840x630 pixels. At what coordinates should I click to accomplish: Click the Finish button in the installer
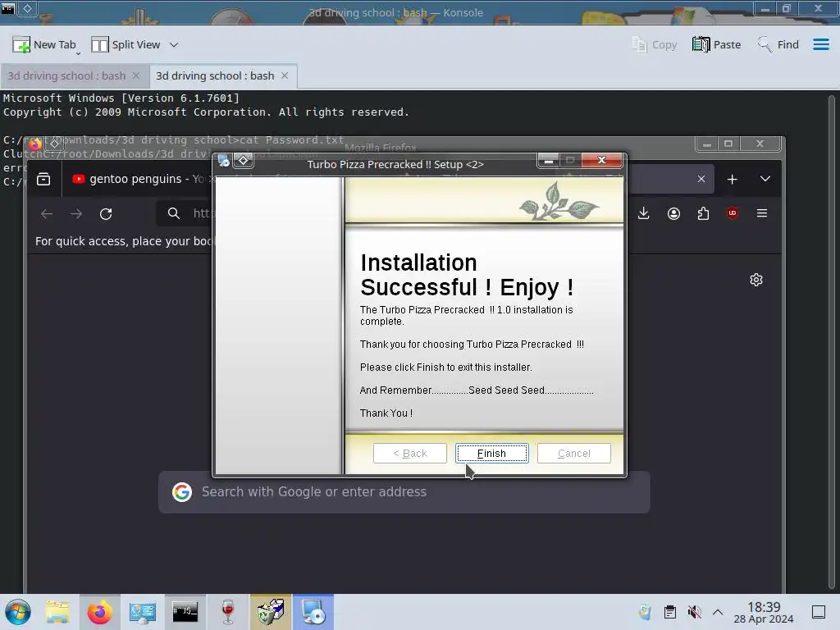pos(492,453)
